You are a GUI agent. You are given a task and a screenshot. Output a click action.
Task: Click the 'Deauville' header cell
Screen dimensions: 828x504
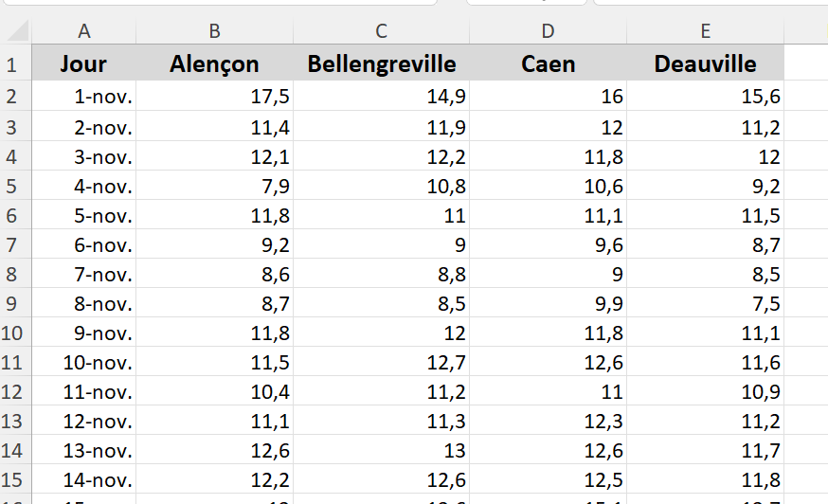[706, 64]
